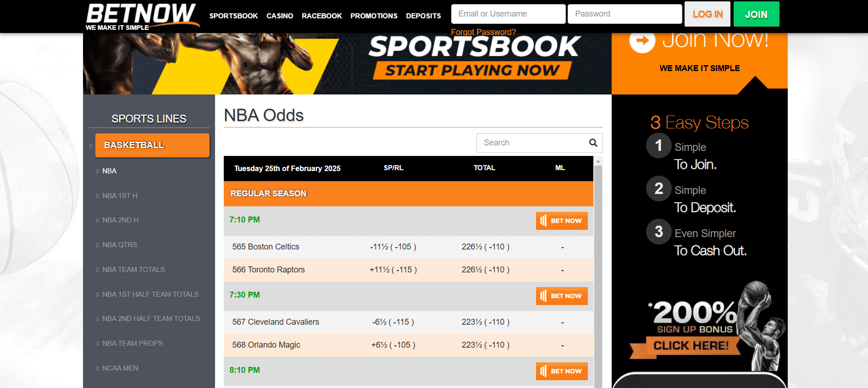This screenshot has height=388, width=868.
Task: Click the search magnifier icon
Action: click(x=593, y=143)
